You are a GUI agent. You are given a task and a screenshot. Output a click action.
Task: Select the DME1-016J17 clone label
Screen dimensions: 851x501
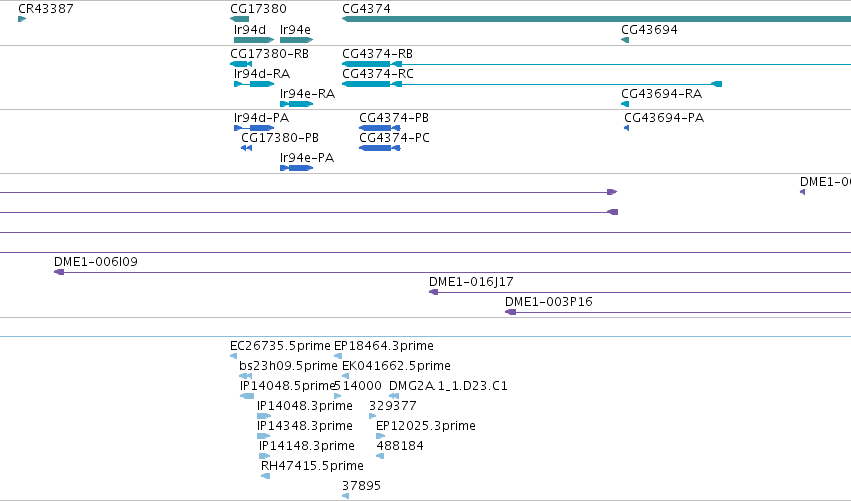click(471, 282)
